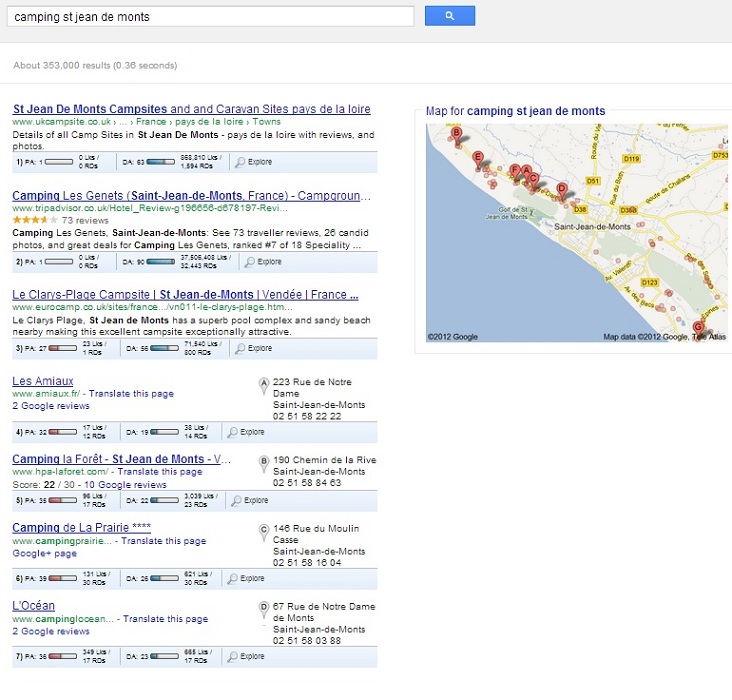Click red marker B on the map
This screenshot has height=700, width=732.
[457, 135]
